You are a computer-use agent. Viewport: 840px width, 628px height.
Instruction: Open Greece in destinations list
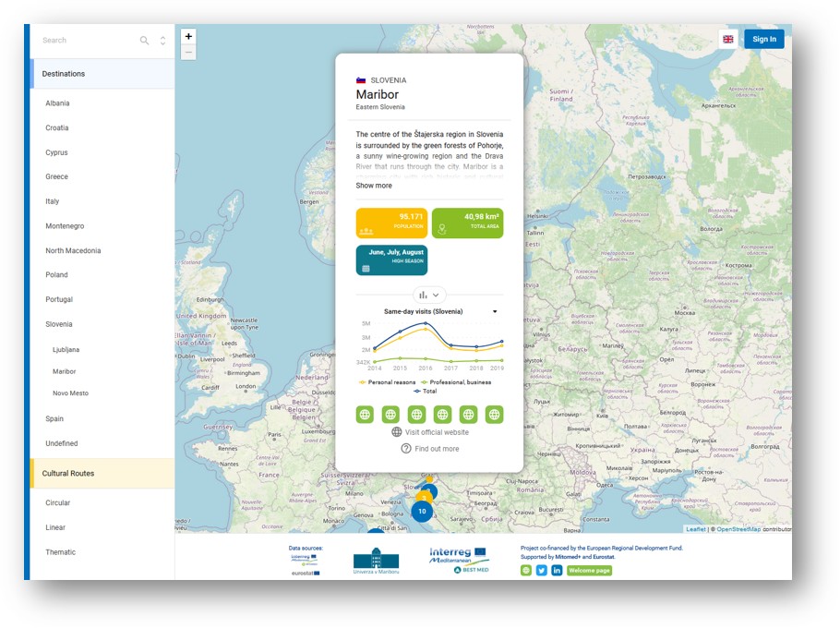point(57,176)
